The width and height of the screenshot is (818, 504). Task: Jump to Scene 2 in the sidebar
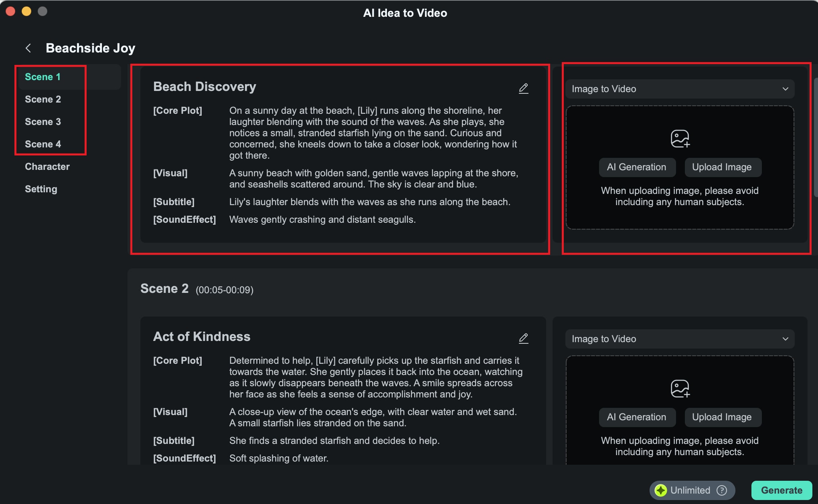[x=43, y=99]
